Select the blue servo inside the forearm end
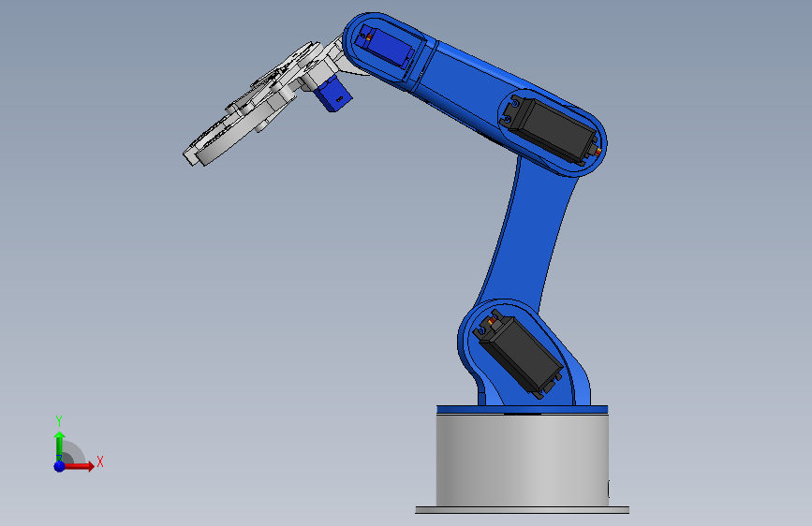Viewport: 812px width, 526px height. coord(388,47)
